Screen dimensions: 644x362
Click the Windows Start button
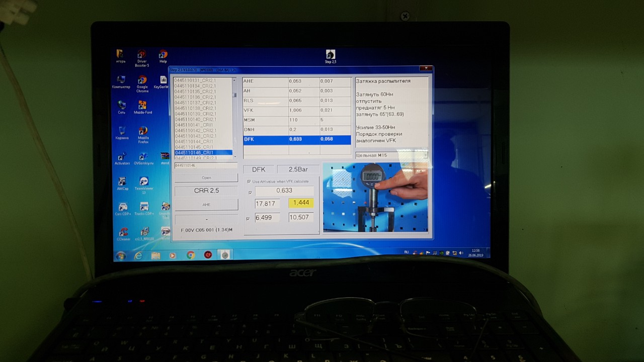120,255
